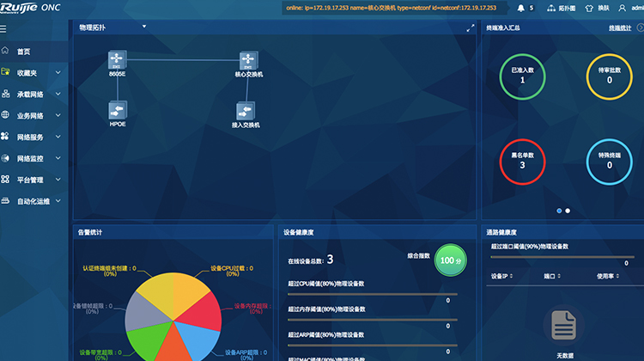Click the 核心交换机 switch node icon

(x=247, y=60)
